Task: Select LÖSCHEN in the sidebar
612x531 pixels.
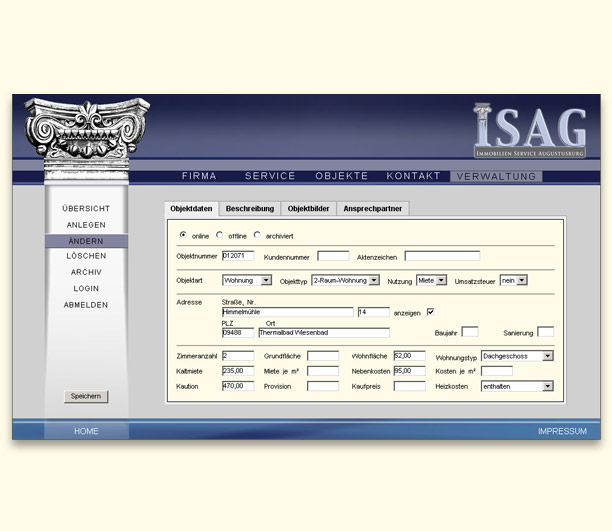Action: [86, 256]
